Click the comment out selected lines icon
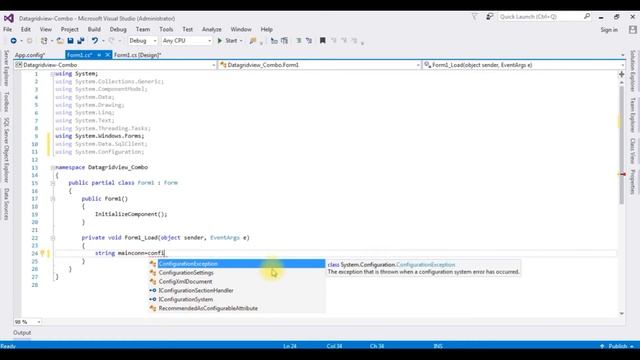Screen dimensions: 640x360 298,41
